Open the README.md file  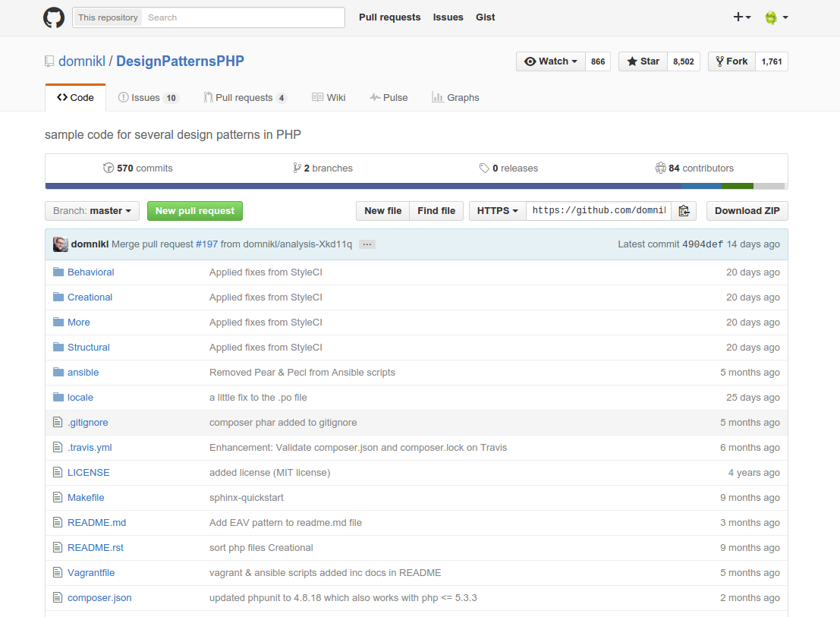97,523
